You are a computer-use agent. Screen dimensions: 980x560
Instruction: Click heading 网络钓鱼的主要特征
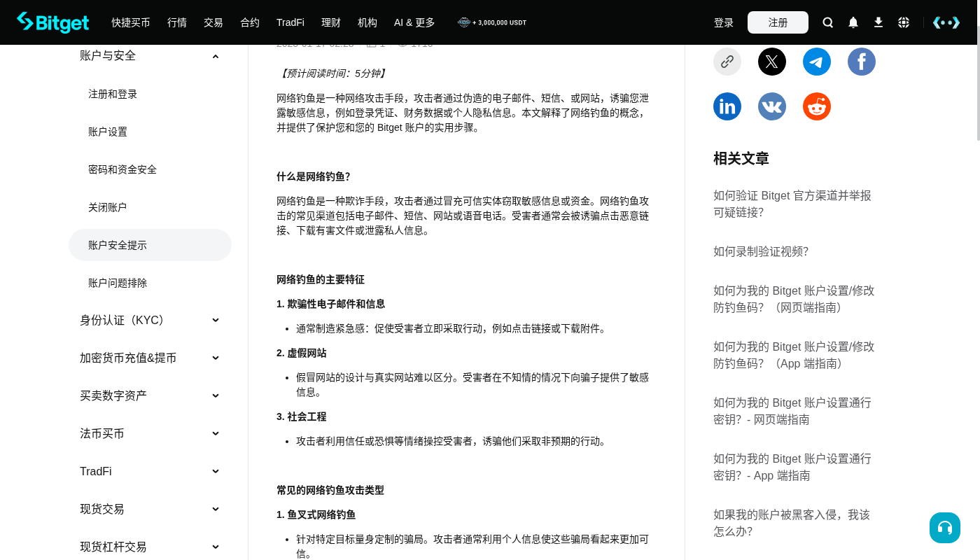tap(321, 279)
